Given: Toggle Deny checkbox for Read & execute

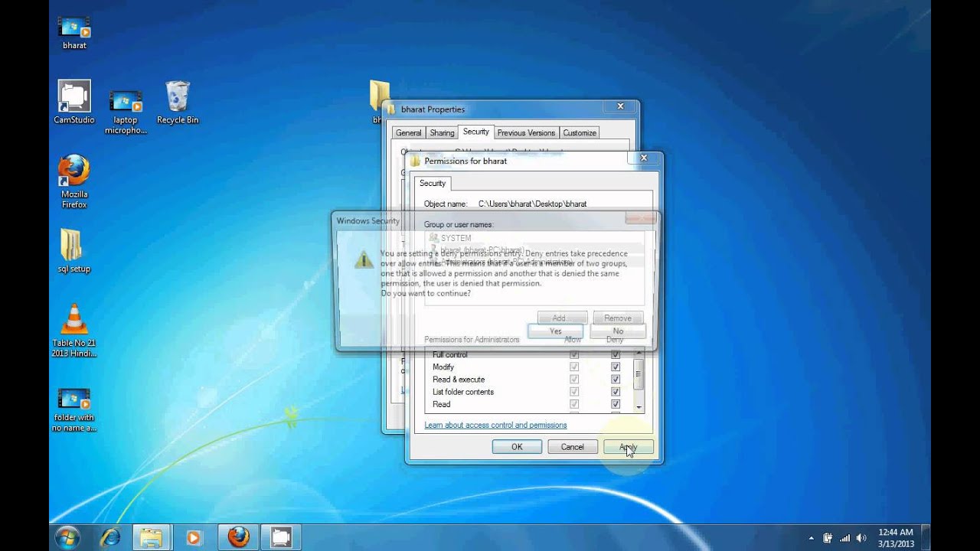Looking at the screenshot, I should pyautogui.click(x=615, y=380).
